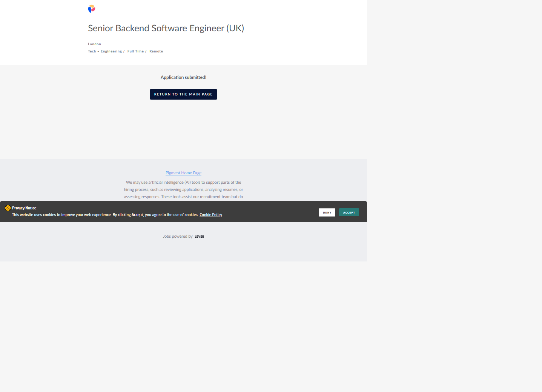Click the Remote workplace type label

(x=156, y=51)
